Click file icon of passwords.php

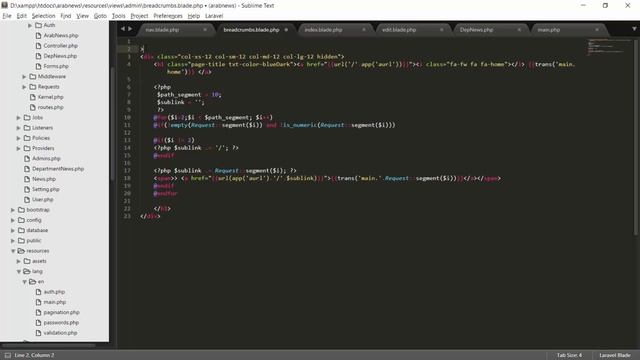click(x=38, y=322)
